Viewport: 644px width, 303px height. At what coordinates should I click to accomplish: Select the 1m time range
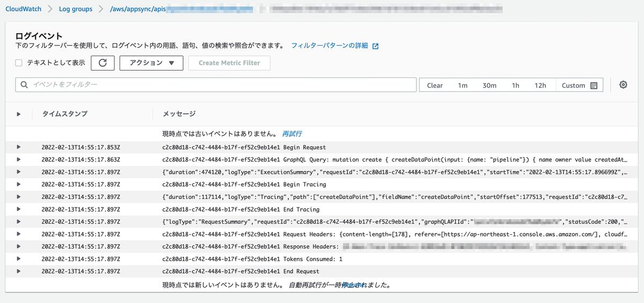click(x=463, y=85)
